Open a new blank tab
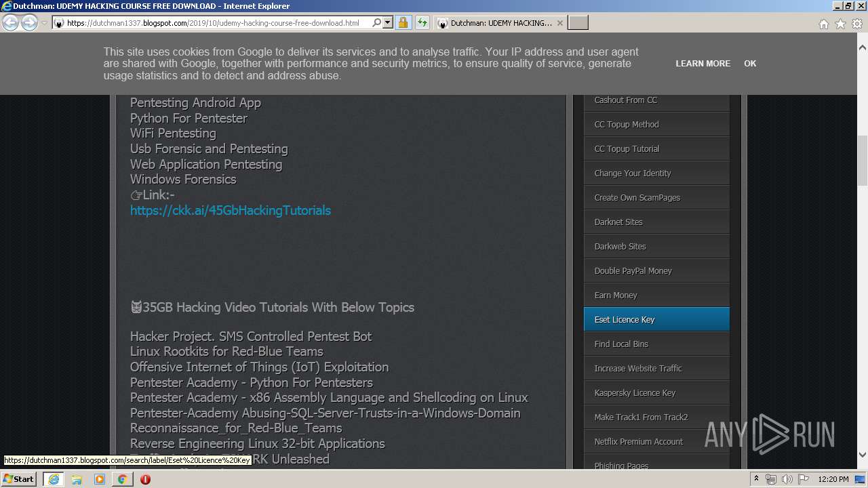 578,23
